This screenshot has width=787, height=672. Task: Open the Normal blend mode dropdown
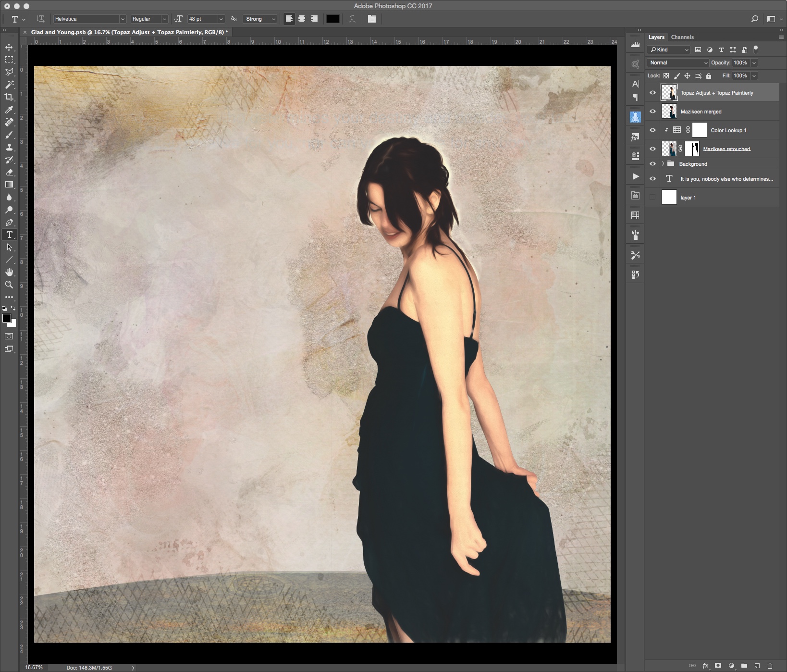(677, 62)
